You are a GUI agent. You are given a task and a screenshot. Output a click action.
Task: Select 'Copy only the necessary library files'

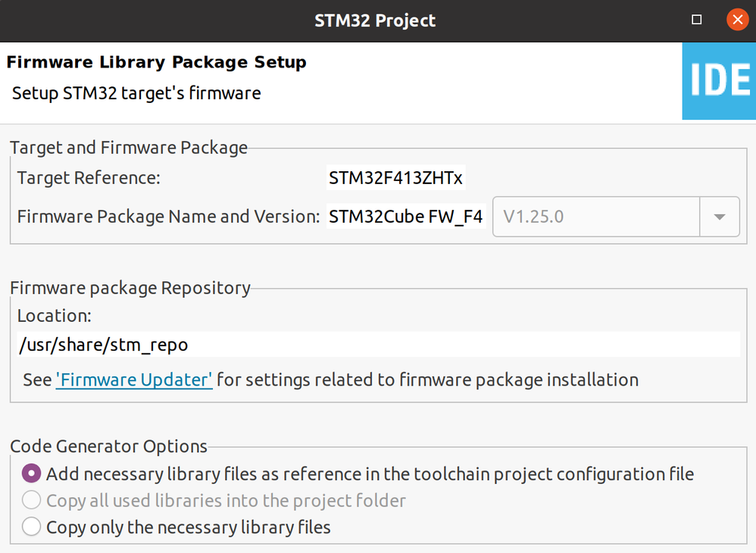coord(31,527)
